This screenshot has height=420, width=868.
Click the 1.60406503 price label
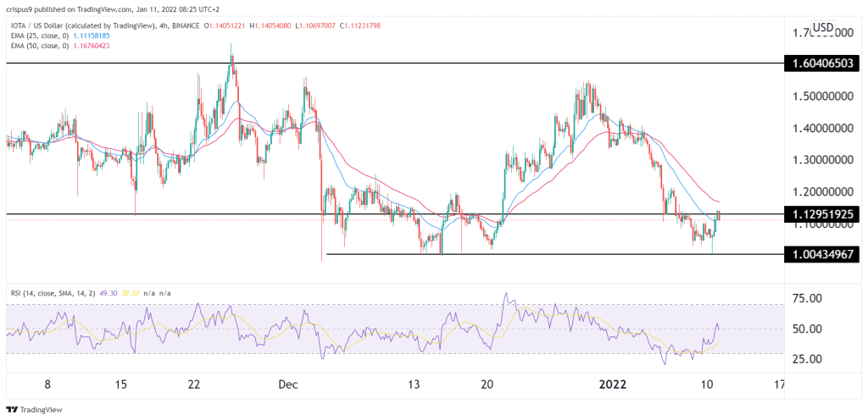pos(821,64)
